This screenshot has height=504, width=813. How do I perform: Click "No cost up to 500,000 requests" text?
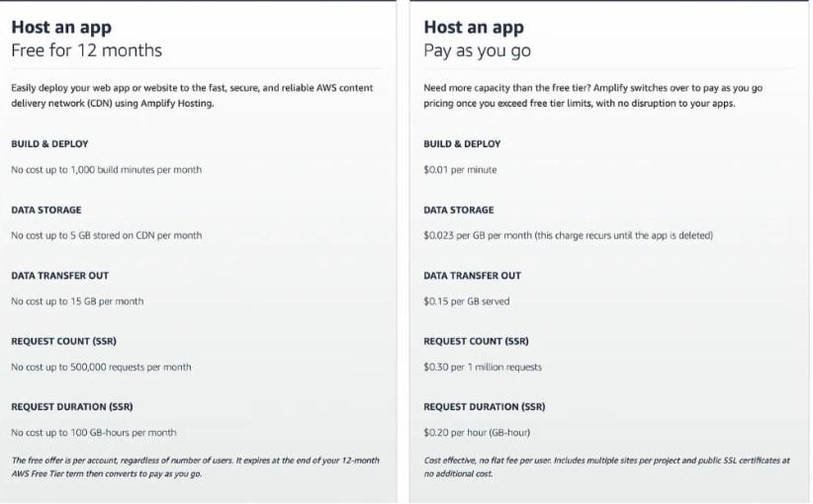point(101,367)
